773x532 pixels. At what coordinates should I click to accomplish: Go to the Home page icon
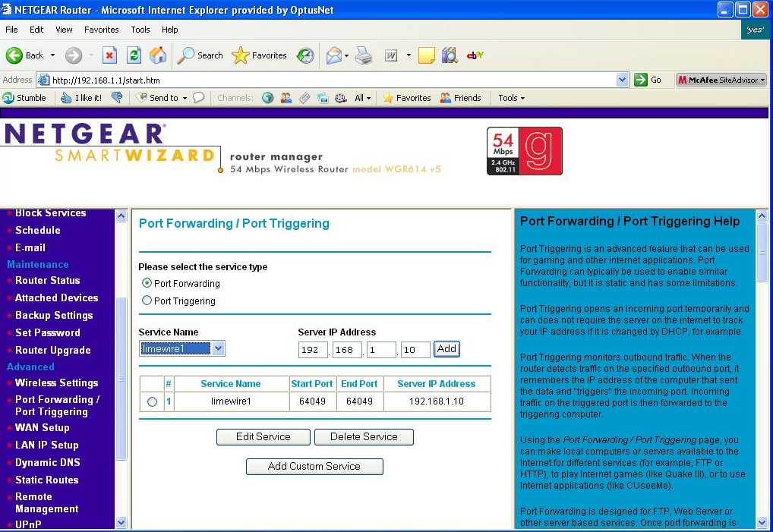click(158, 55)
